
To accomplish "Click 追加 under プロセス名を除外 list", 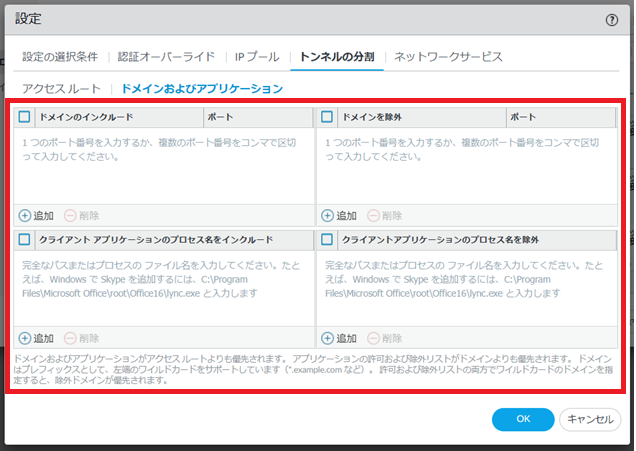I will click(x=328, y=339).
